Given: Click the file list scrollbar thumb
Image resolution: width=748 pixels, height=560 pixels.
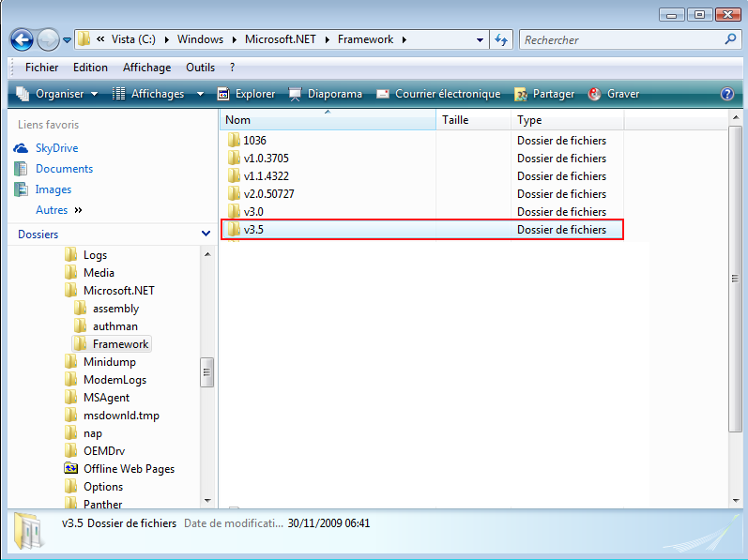Looking at the screenshot, I should (x=736, y=279).
